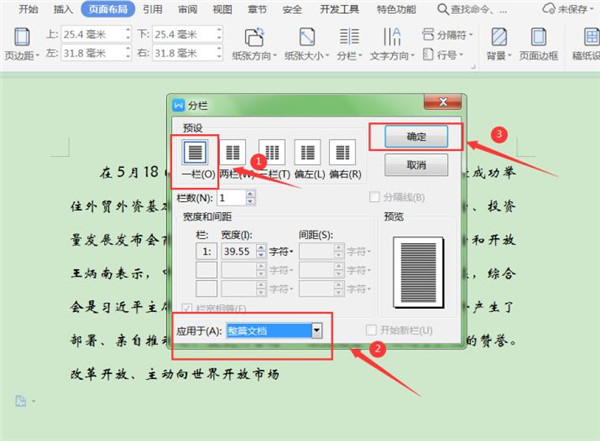The width and height of the screenshot is (600, 441).
Task: Adjust the right margin 右 spinner arrows
Action: [219, 53]
